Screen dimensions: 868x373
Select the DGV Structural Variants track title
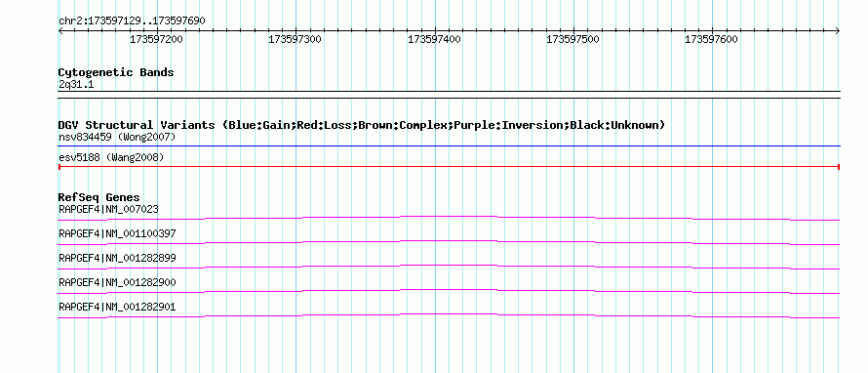click(362, 125)
